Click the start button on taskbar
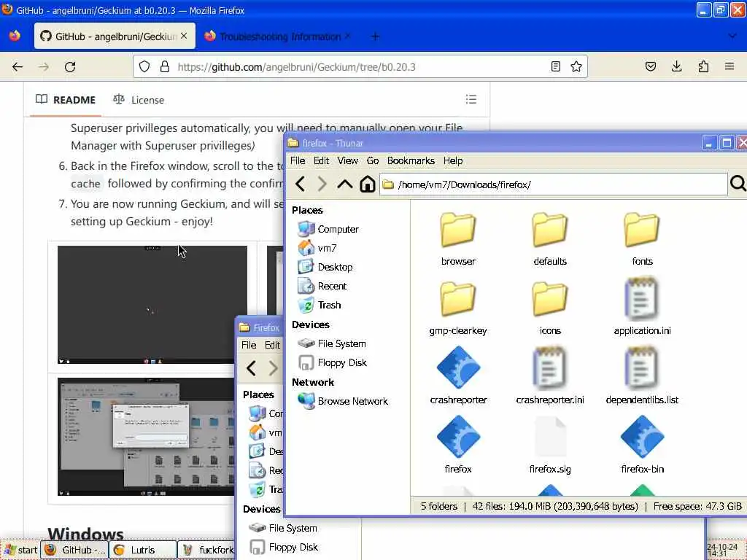747x560 pixels. pyautogui.click(x=20, y=550)
